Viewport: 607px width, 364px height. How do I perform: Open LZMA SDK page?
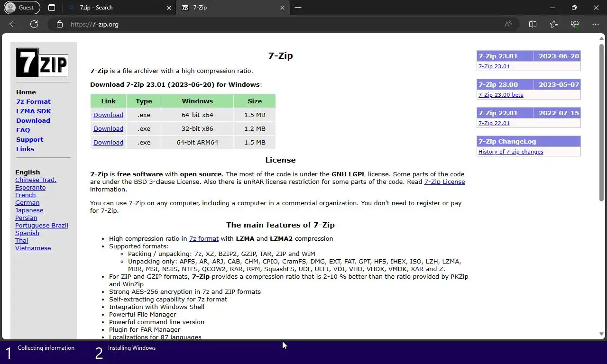coord(34,111)
